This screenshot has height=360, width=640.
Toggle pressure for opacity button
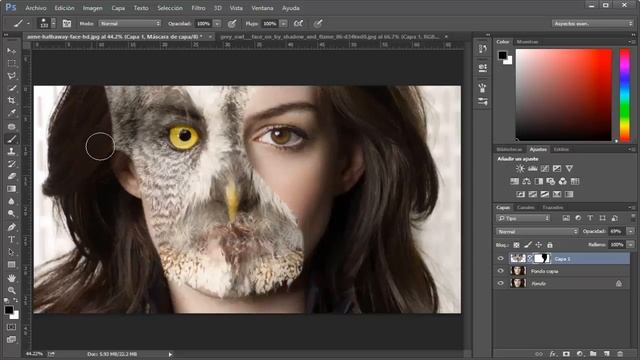(x=232, y=24)
